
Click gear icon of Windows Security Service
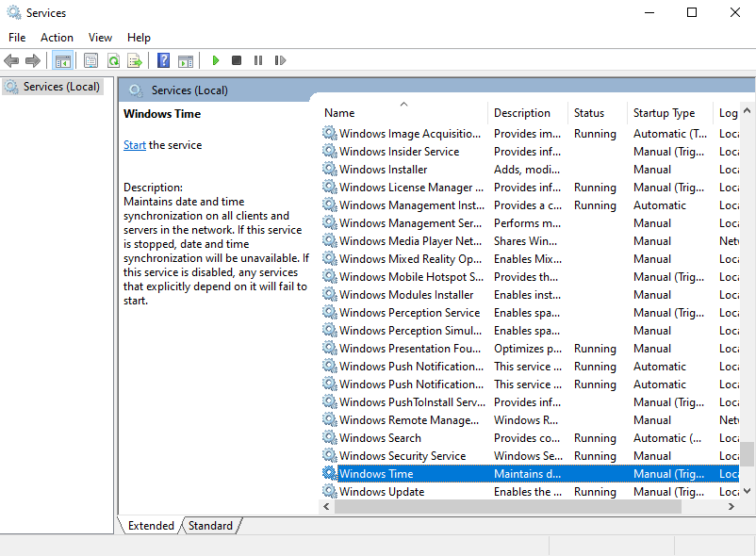tap(330, 455)
